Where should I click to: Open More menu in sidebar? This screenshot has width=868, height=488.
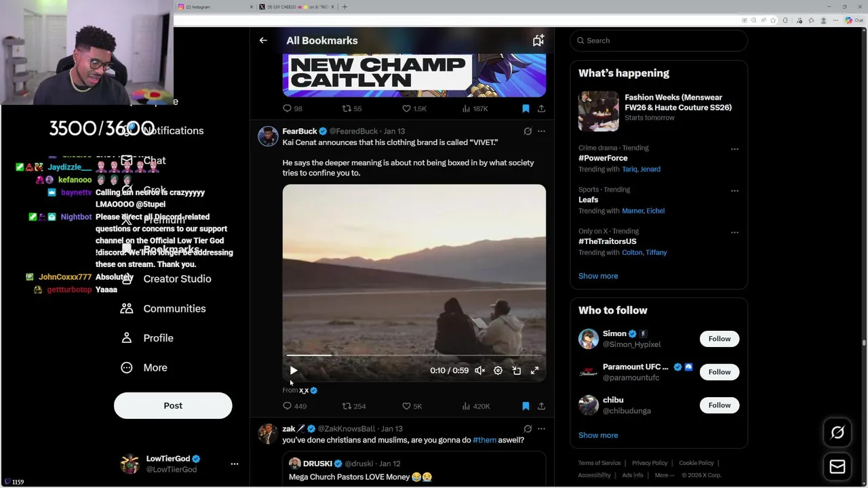[x=144, y=367]
